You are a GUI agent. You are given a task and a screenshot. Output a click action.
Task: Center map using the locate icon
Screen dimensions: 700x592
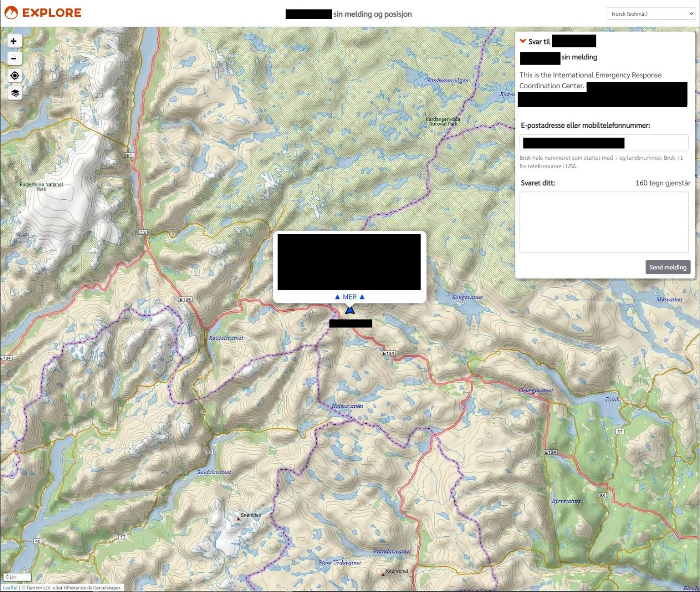pyautogui.click(x=15, y=75)
